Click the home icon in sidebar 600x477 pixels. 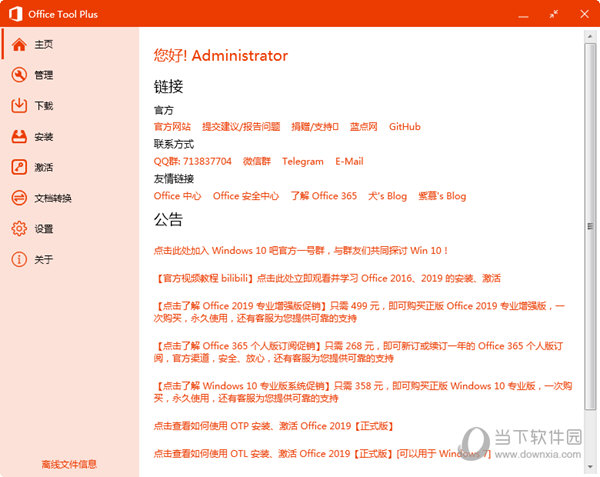pos(19,44)
